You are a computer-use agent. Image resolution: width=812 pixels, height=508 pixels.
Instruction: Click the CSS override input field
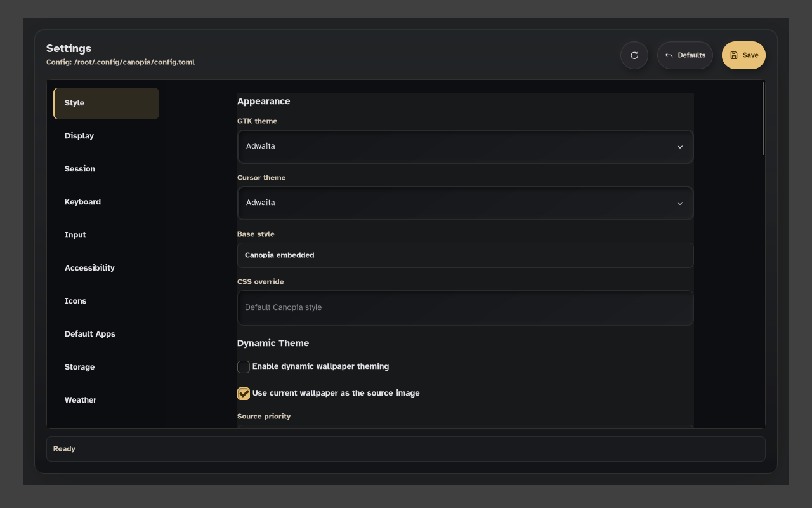(x=465, y=308)
